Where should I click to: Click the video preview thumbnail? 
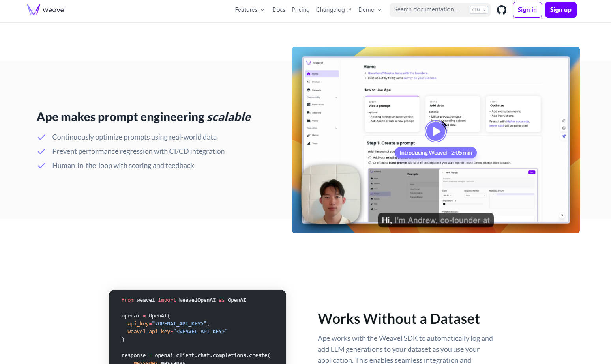point(436,140)
